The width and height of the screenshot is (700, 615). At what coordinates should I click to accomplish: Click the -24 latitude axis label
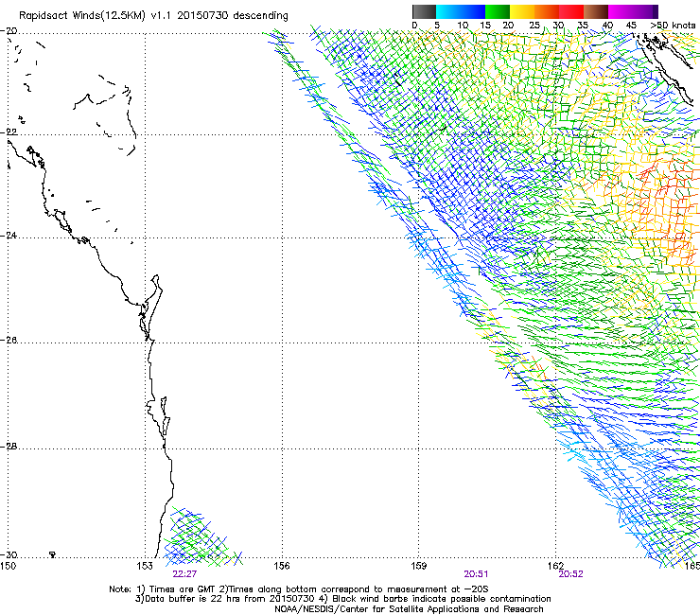point(9,235)
